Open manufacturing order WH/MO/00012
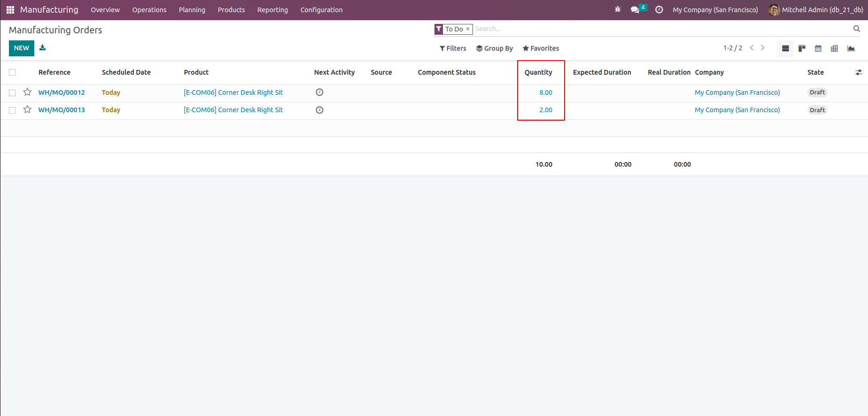The image size is (868, 416). [62, 92]
